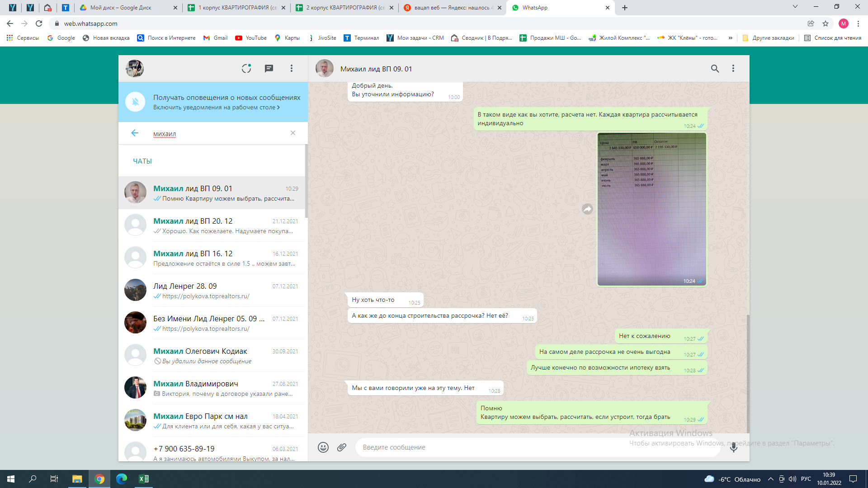Viewport: 868px width, 488px height.
Task: Expand hidden bookmarks chevron in bookmarks bar
Action: (x=731, y=38)
